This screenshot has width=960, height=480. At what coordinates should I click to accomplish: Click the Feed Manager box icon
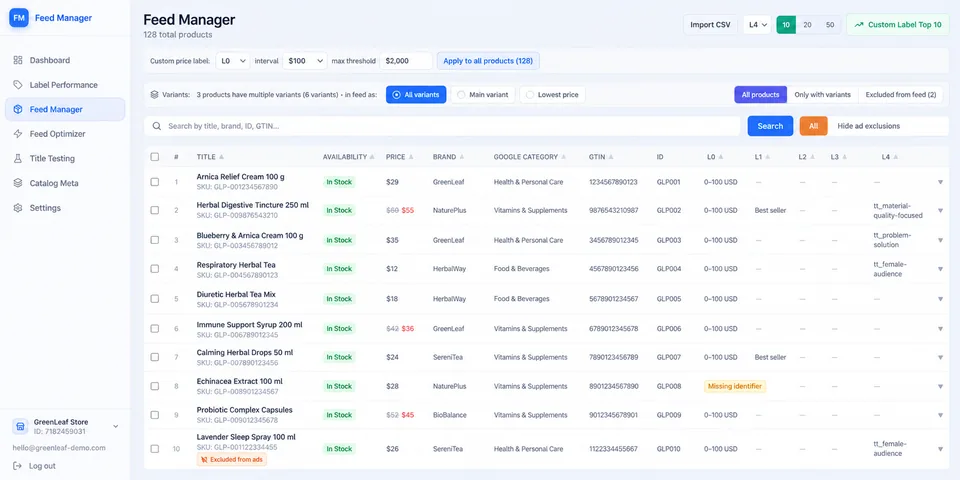[18, 109]
